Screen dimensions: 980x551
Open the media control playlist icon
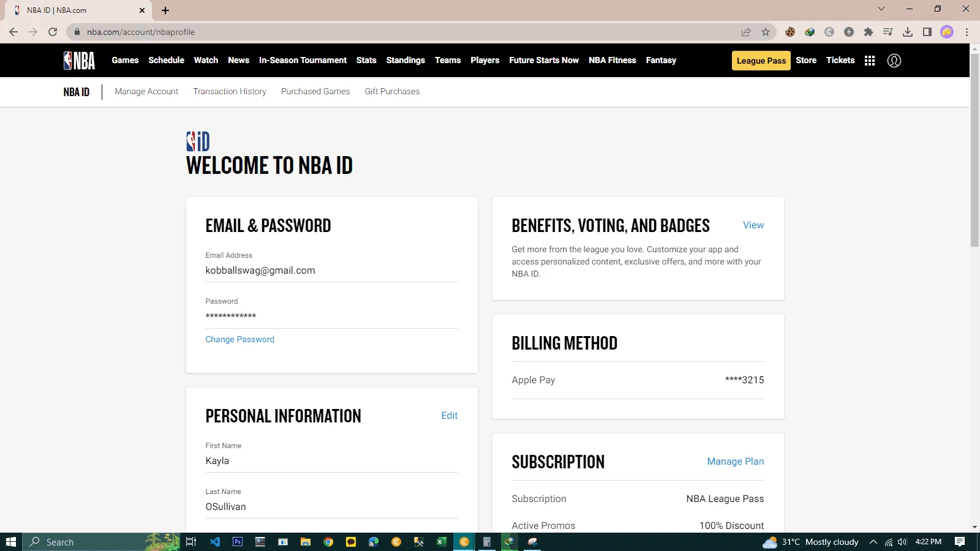888,32
